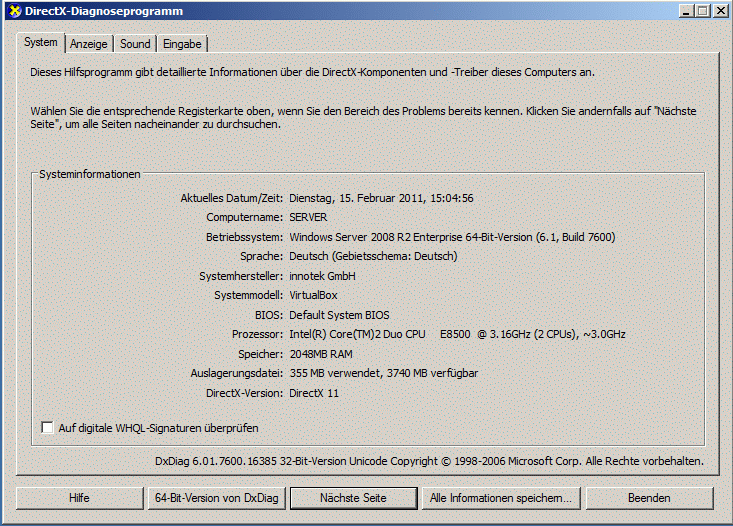Click the DirectX icon in the title bar
The image size is (733, 526).
[x=15, y=11]
